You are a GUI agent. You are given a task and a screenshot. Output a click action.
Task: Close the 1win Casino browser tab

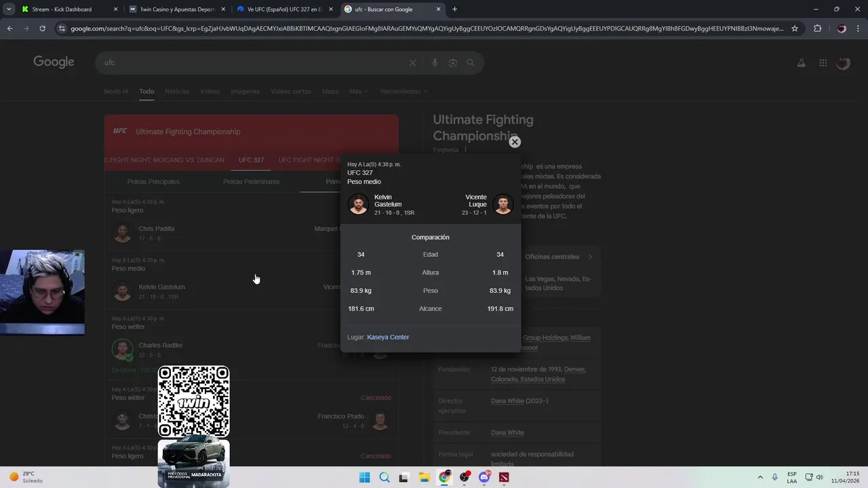tap(223, 9)
